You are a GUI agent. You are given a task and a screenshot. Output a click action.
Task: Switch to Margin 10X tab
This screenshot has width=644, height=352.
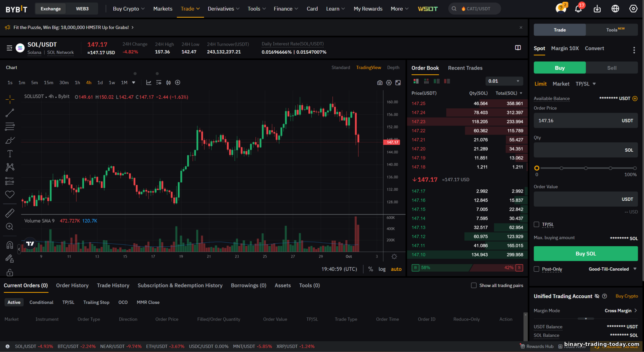coord(565,49)
